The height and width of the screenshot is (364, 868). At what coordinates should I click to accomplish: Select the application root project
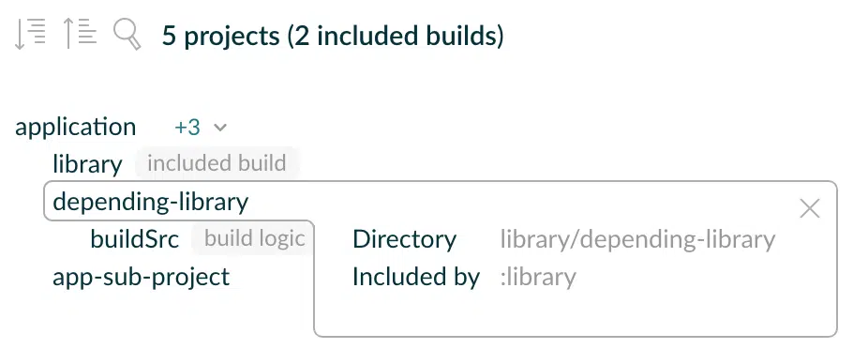click(x=75, y=127)
